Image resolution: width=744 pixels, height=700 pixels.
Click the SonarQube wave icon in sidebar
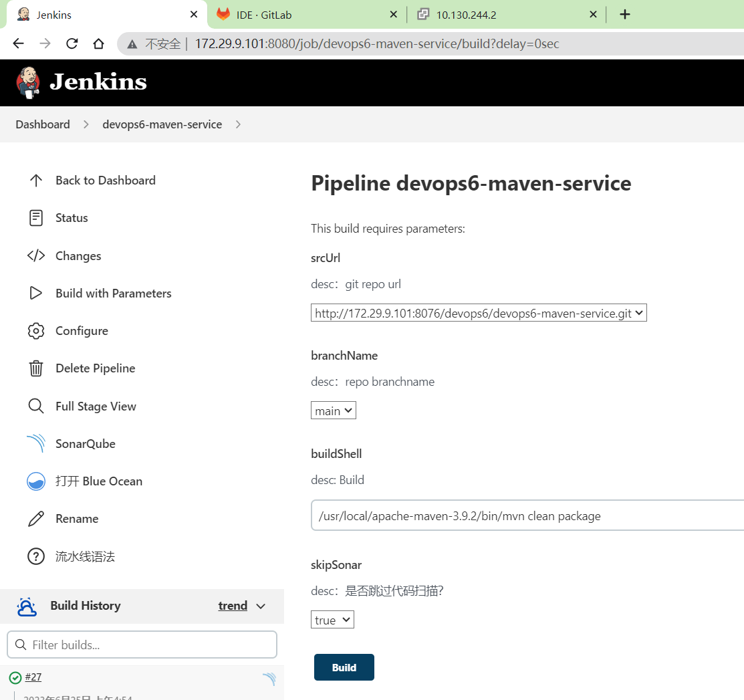36,443
